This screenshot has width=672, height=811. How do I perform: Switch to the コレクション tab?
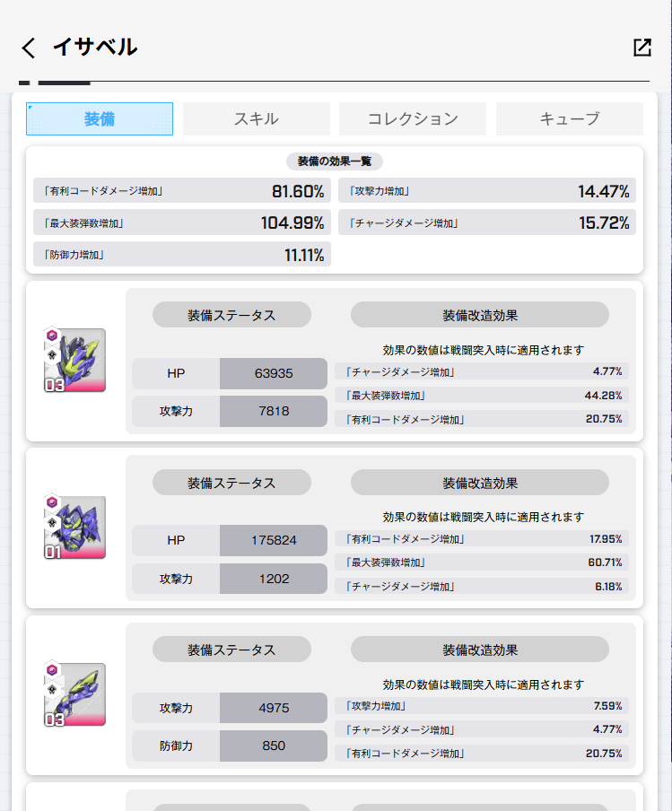[x=413, y=119]
